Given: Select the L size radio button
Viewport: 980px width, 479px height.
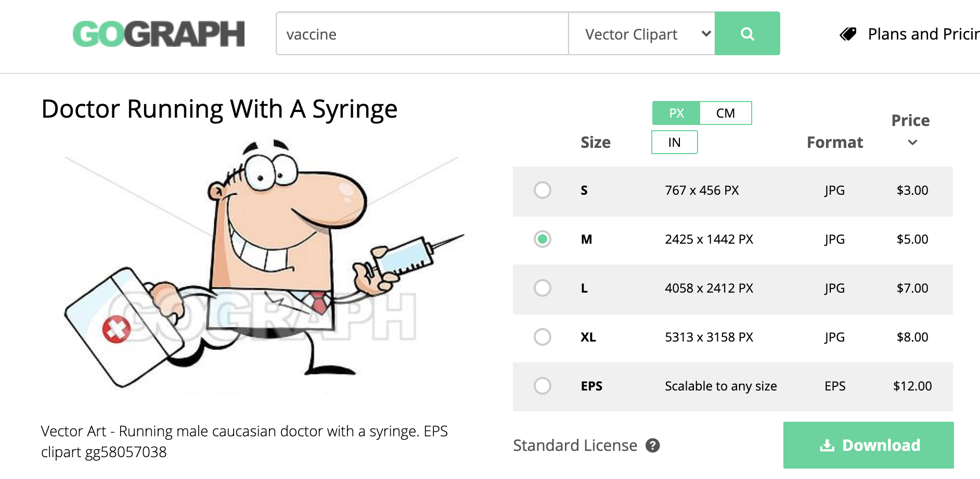Looking at the screenshot, I should (543, 288).
